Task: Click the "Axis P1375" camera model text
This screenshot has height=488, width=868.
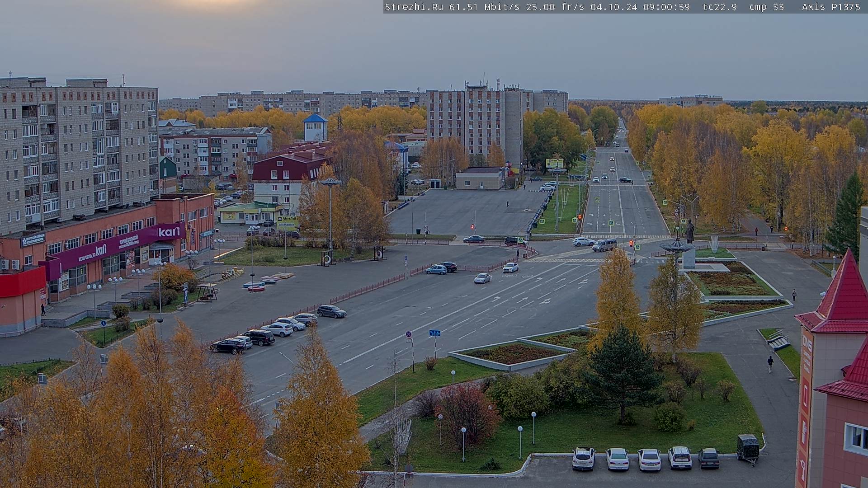Action: [x=831, y=7]
